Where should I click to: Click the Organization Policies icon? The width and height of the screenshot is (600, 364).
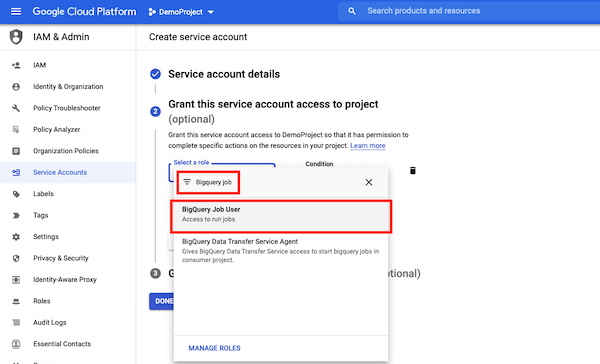tap(16, 151)
